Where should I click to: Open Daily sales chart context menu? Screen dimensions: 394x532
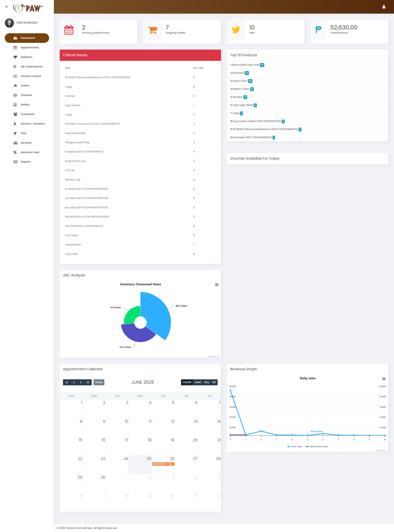point(383,379)
